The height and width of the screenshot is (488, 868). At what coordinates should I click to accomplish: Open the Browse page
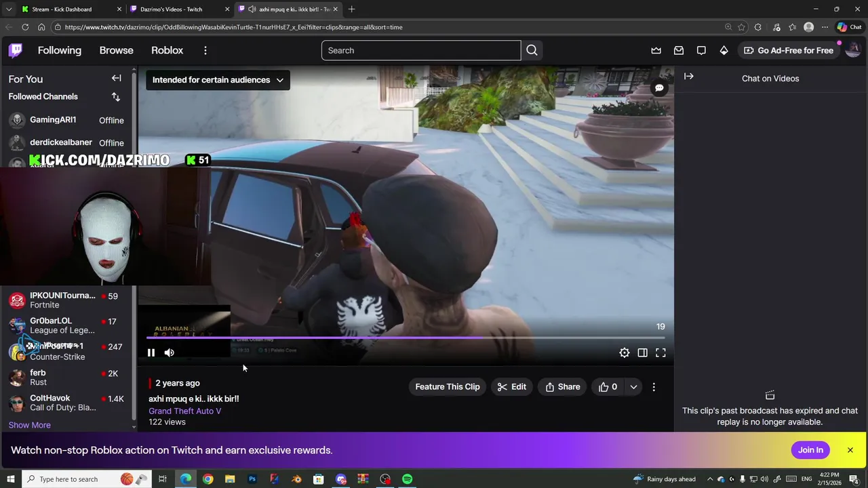point(116,50)
